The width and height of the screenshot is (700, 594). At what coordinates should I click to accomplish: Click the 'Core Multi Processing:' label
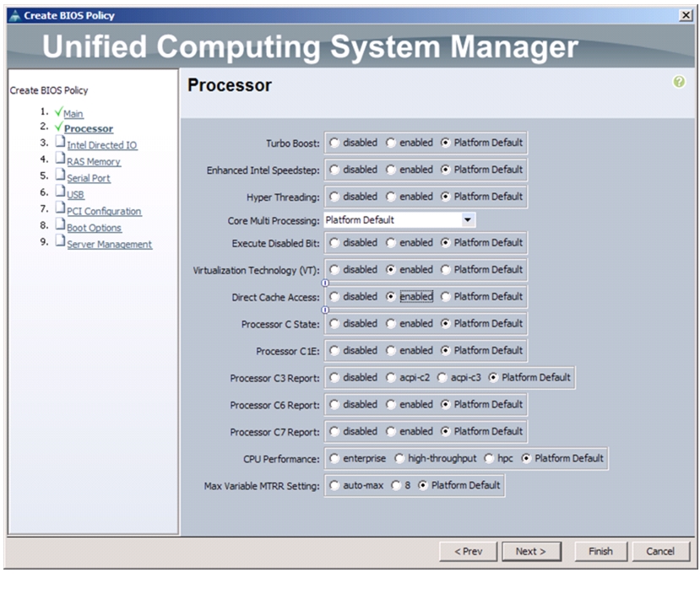point(274,221)
